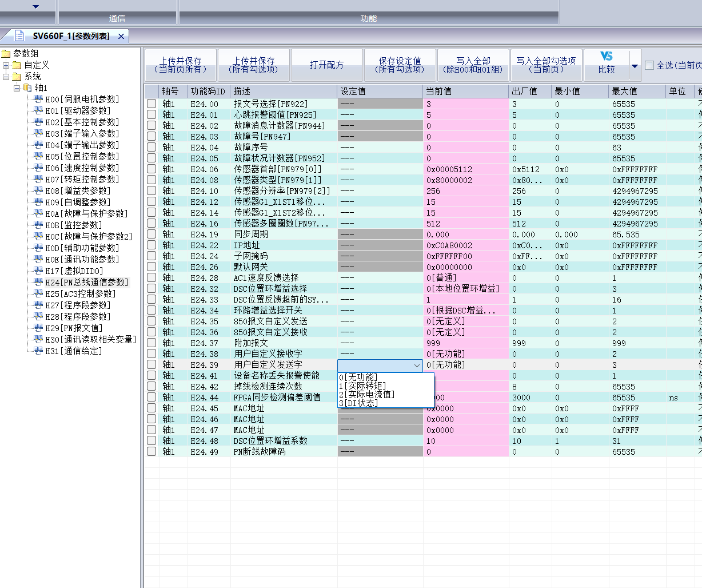Enable the 全选 select-all checkbox
This screenshot has width=702, height=588.
[x=649, y=65]
